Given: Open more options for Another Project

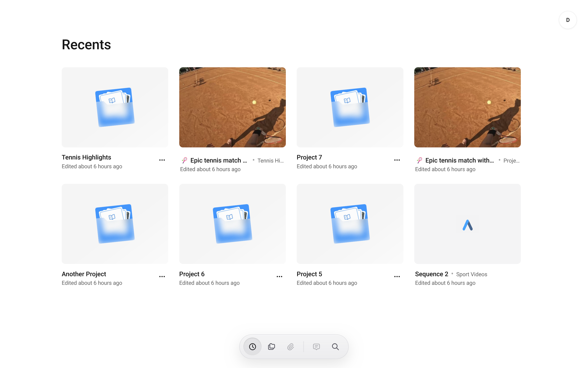Looking at the screenshot, I should [x=162, y=277].
